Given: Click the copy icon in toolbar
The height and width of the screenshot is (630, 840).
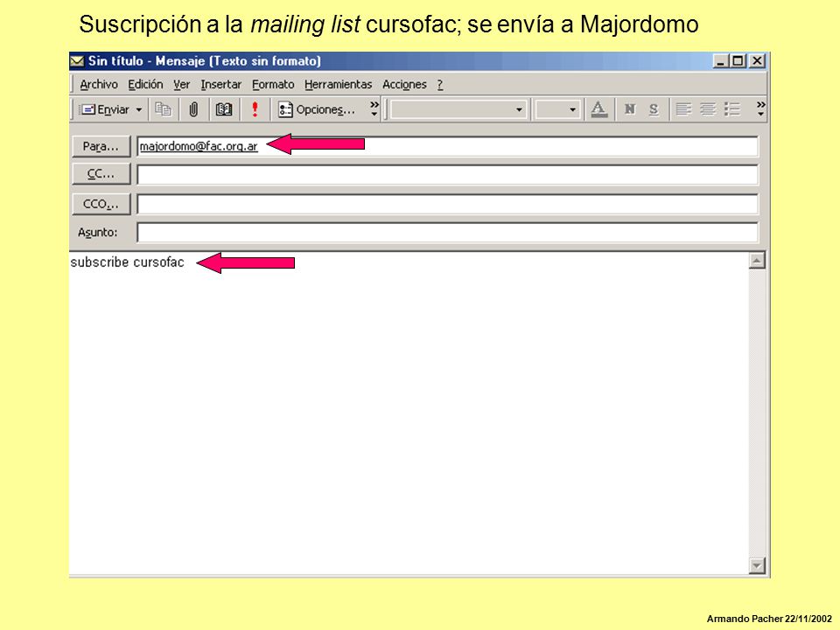Looking at the screenshot, I should click(x=163, y=110).
